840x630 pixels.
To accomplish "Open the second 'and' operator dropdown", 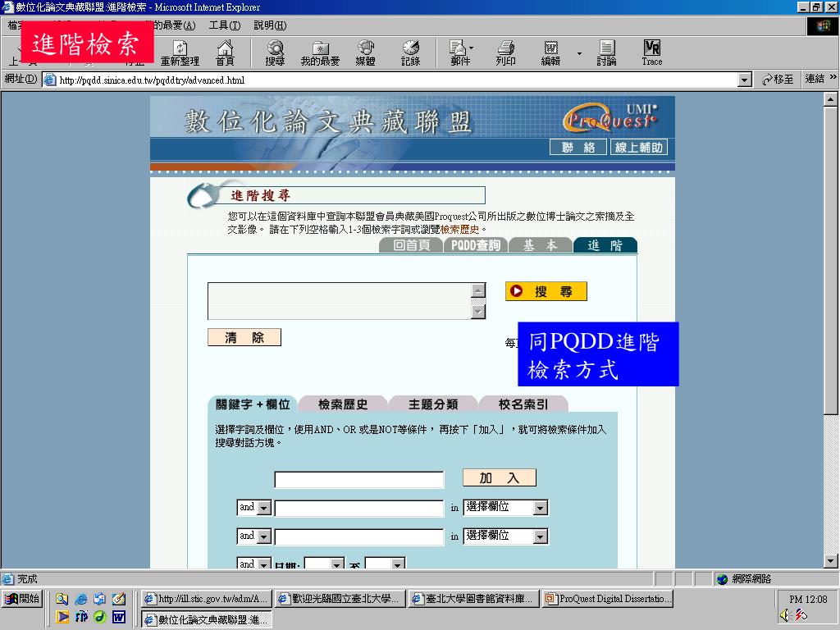I will [x=254, y=536].
